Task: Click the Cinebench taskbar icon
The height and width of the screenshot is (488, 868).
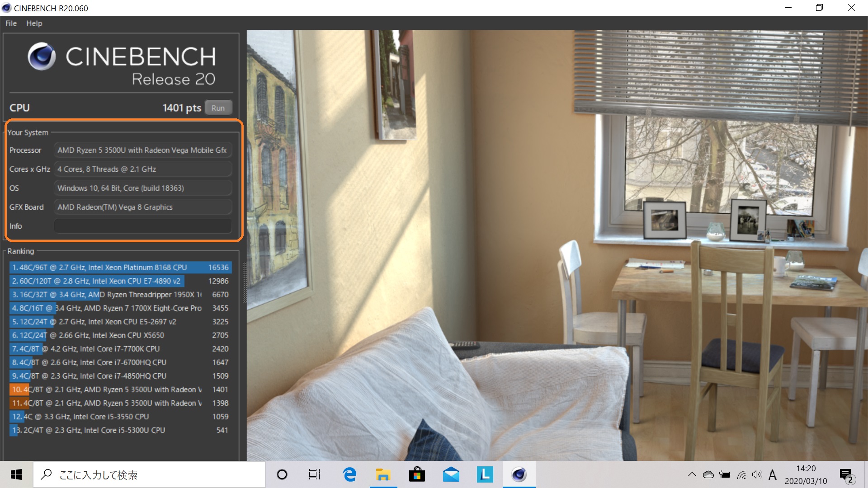Action: pyautogui.click(x=519, y=474)
